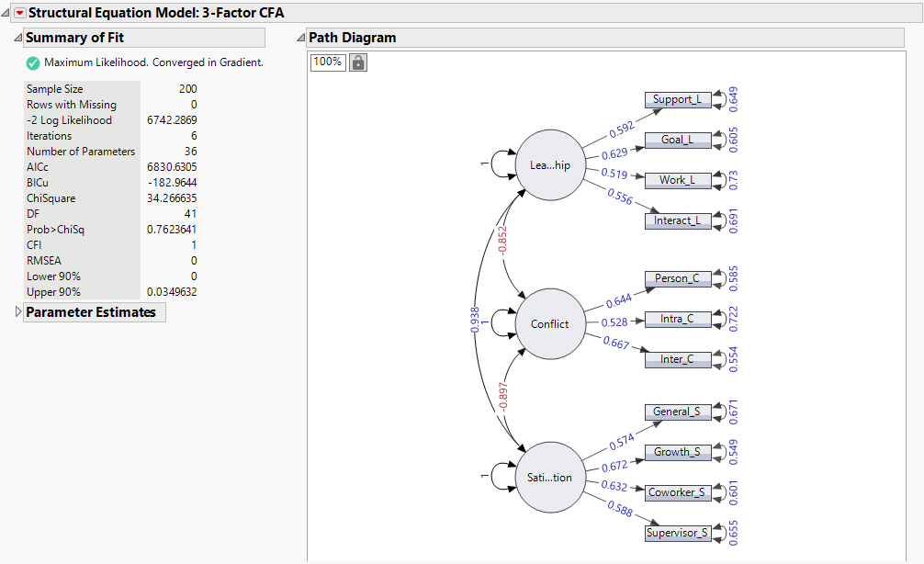924x564 pixels.
Task: Open the red triangle menu for the SEM report
Action: pos(21,13)
